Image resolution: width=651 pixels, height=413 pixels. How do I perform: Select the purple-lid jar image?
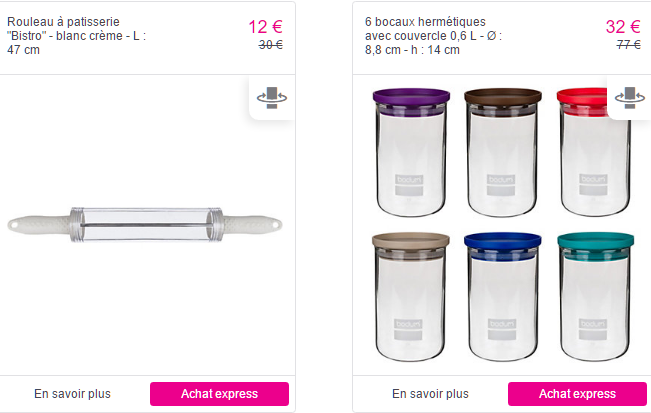click(x=411, y=152)
